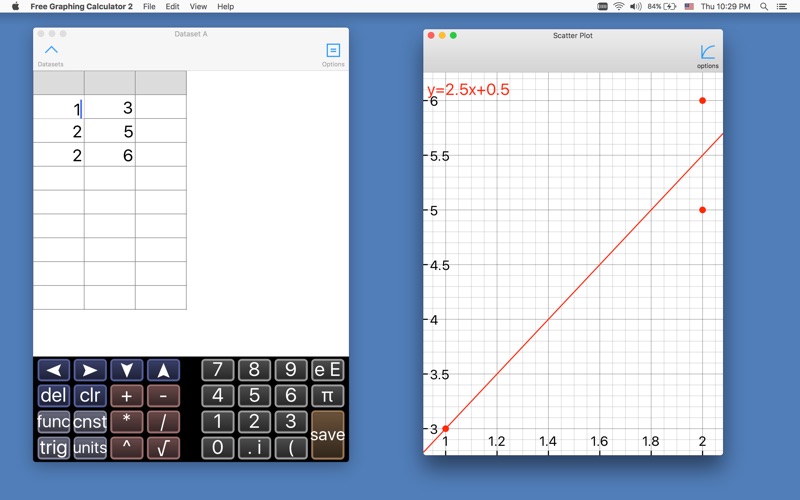Image resolution: width=800 pixels, height=500 pixels.
Task: Select second-row first-column cell with 2
Action: 59,131
